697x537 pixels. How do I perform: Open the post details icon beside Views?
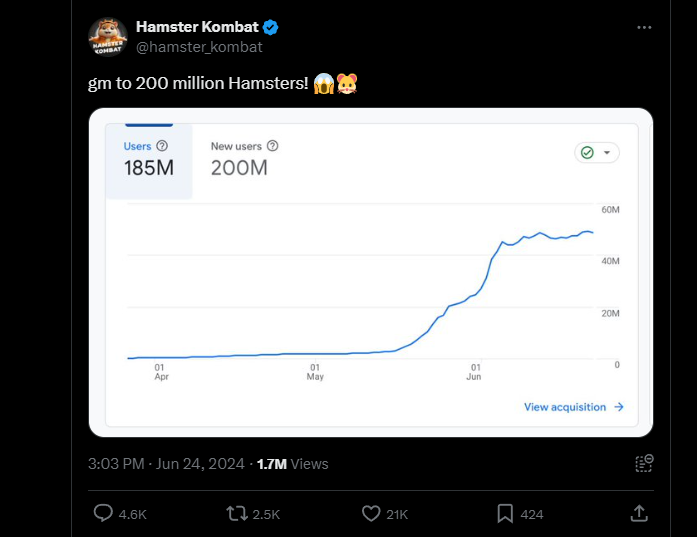pos(644,463)
